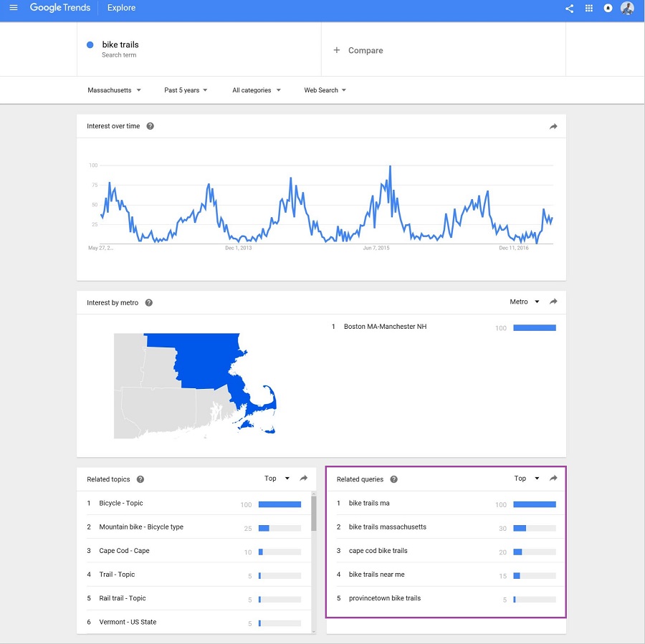The image size is (645, 644).
Task: Click the Related topics scrollbar thumb
Action: coord(314,513)
